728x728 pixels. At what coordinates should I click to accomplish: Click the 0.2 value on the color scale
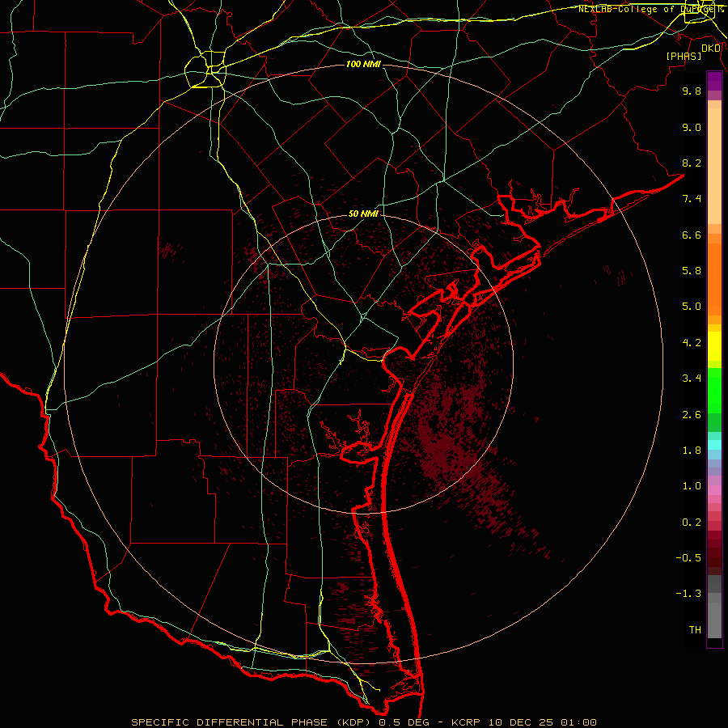692,523
